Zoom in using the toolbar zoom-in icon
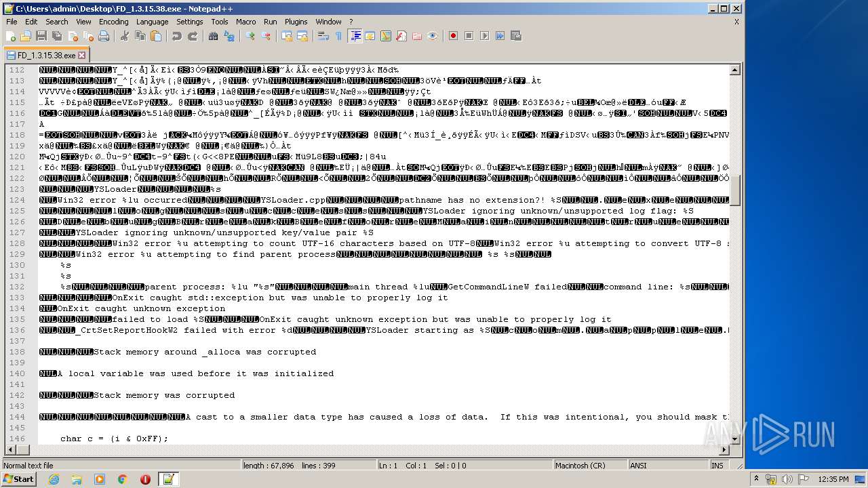 250,36
